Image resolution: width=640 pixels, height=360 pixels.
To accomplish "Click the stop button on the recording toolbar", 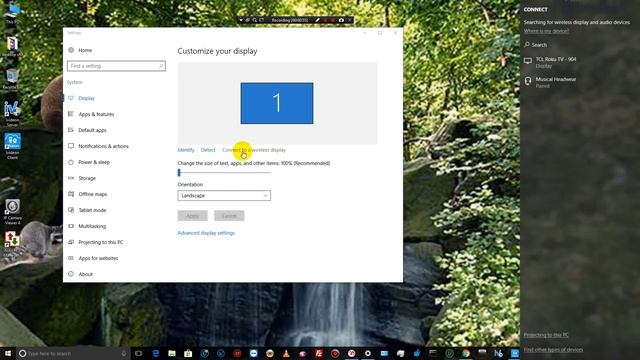I will pos(333,20).
